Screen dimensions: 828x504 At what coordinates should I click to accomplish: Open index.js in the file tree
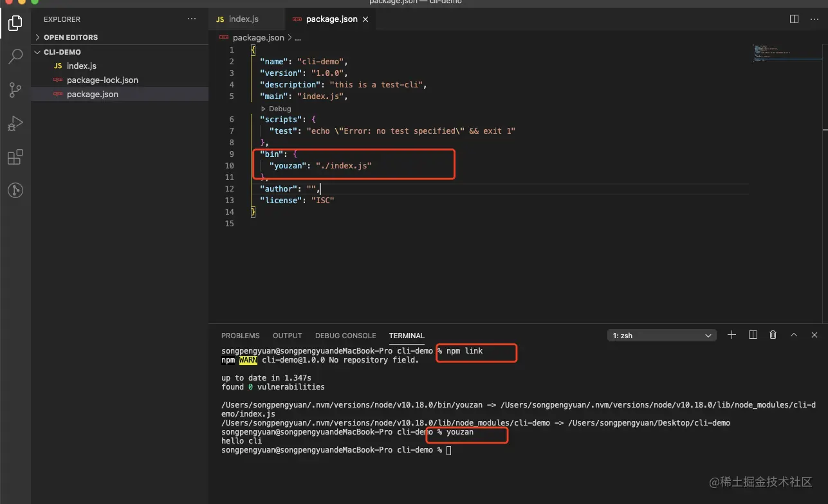[120, 66]
